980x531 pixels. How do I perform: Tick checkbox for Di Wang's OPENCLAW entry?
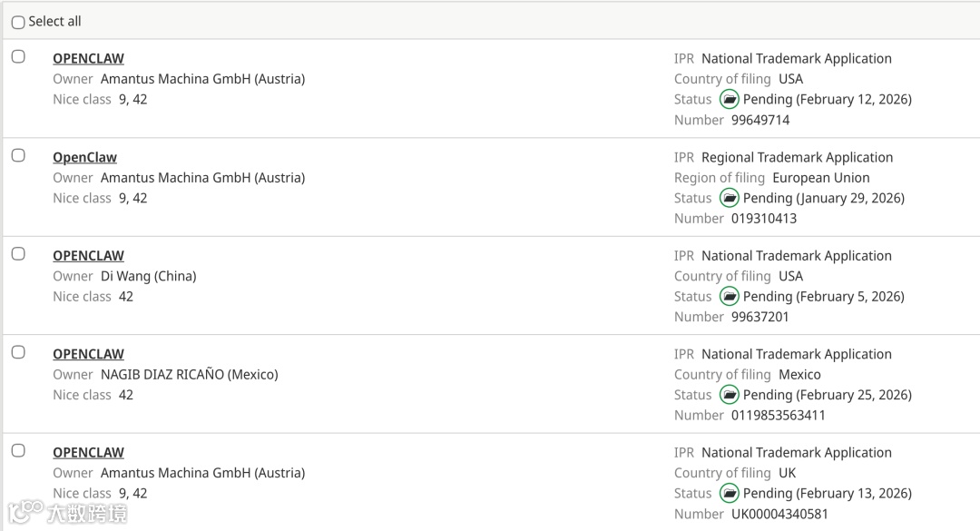coord(18,254)
